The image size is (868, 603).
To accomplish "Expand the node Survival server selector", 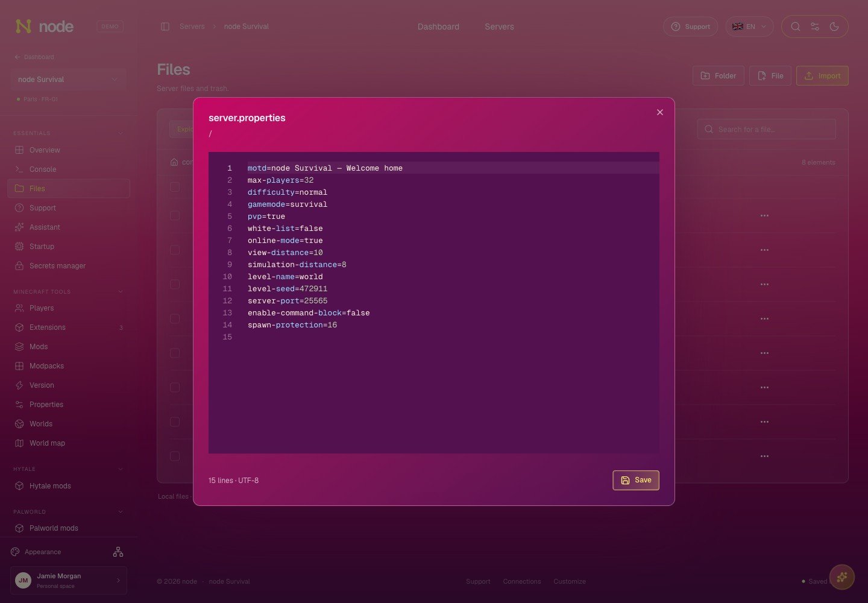I will click(x=68, y=80).
